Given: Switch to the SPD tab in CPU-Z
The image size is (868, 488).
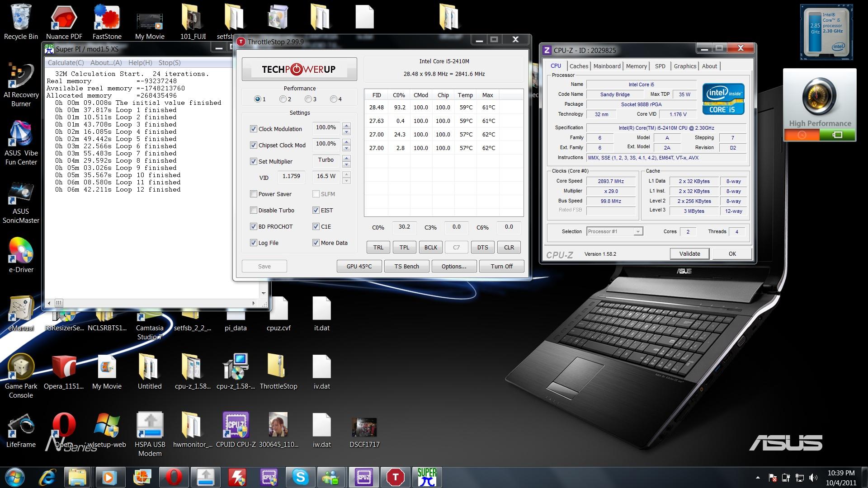Looking at the screenshot, I should coord(660,66).
